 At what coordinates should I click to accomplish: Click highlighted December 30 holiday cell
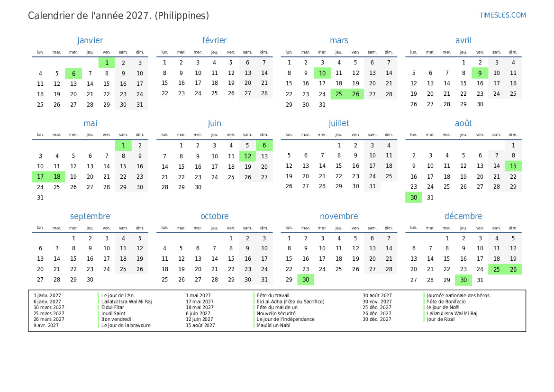tap(463, 280)
